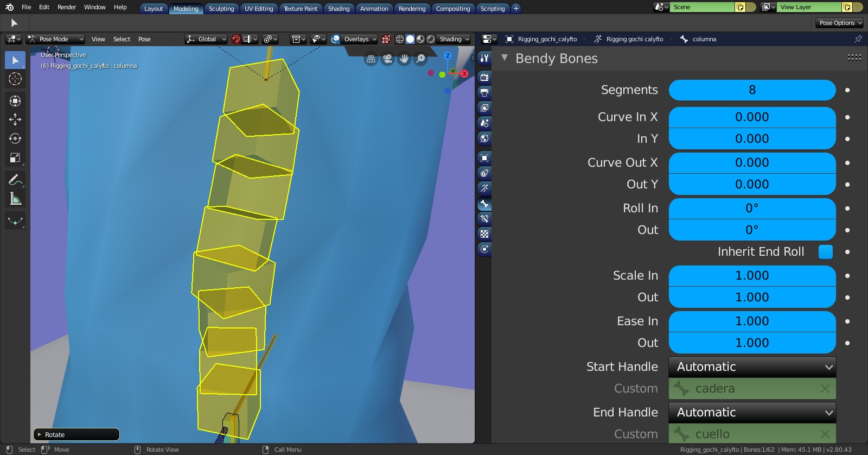
Task: Switch to the UV Editing workspace tab
Action: 259,9
